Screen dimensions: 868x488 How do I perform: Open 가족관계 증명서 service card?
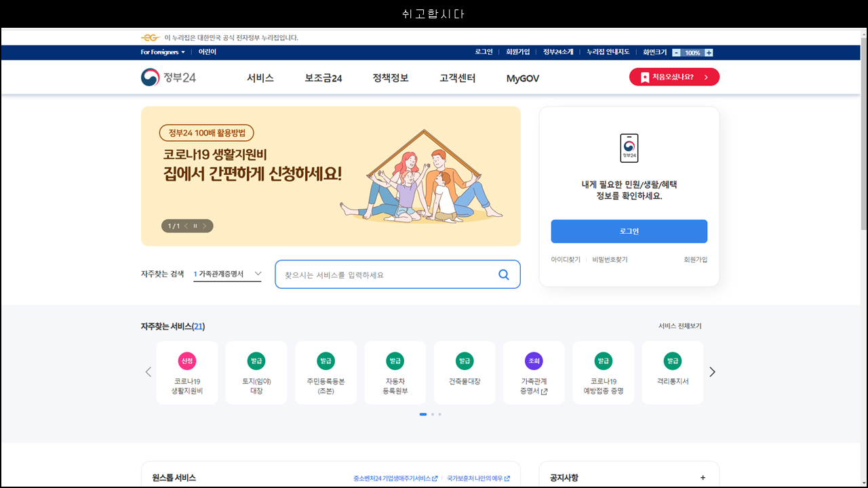click(x=534, y=373)
